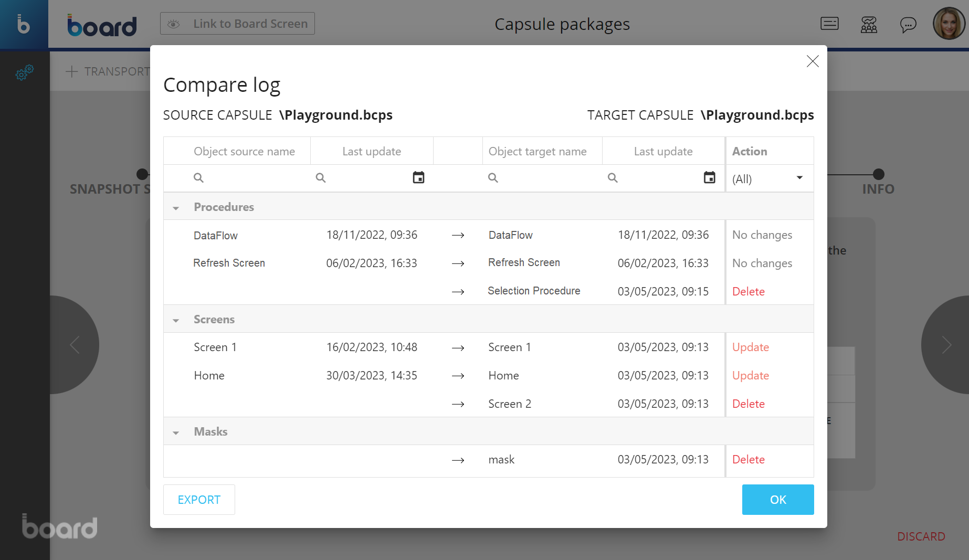Click the EXPORT button

point(199,500)
